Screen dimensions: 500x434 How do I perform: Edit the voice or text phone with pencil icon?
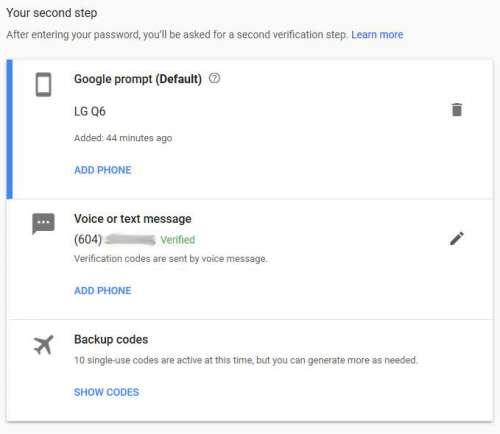pyautogui.click(x=457, y=238)
